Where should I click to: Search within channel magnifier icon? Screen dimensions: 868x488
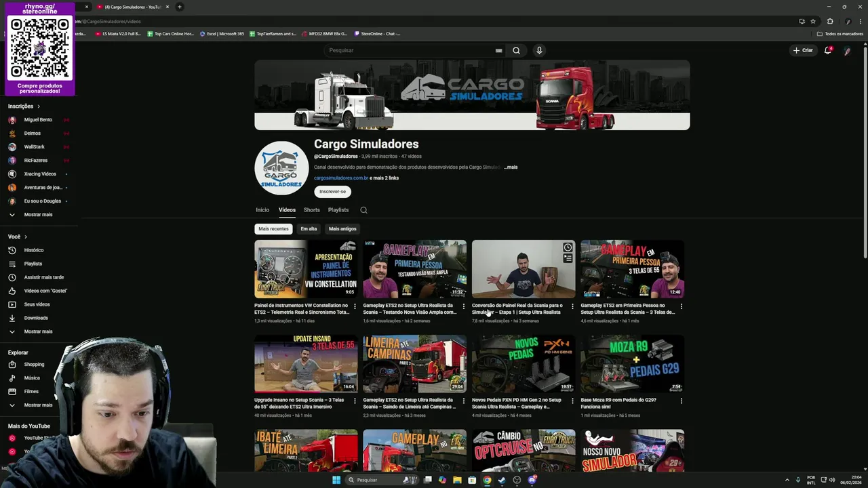click(x=363, y=210)
